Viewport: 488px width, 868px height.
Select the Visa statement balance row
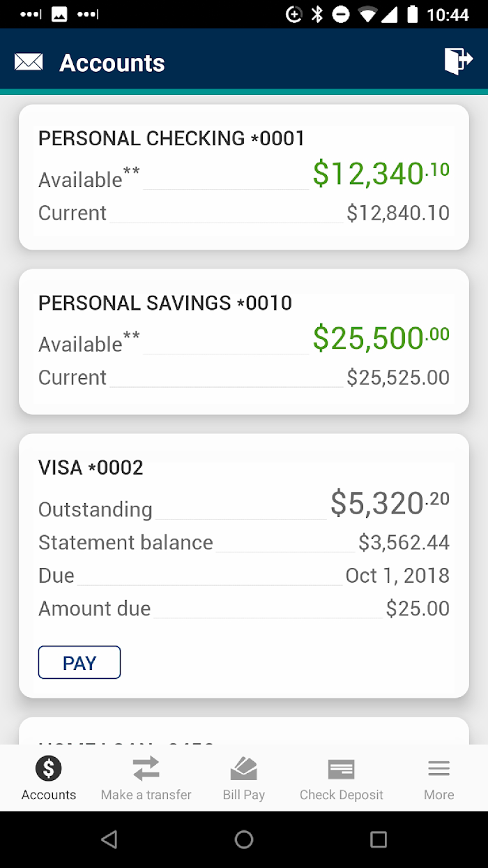click(x=244, y=542)
